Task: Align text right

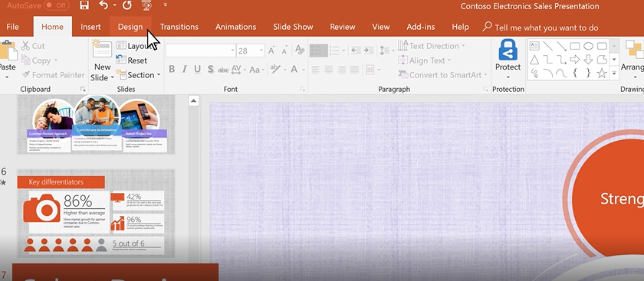Action: (341, 70)
